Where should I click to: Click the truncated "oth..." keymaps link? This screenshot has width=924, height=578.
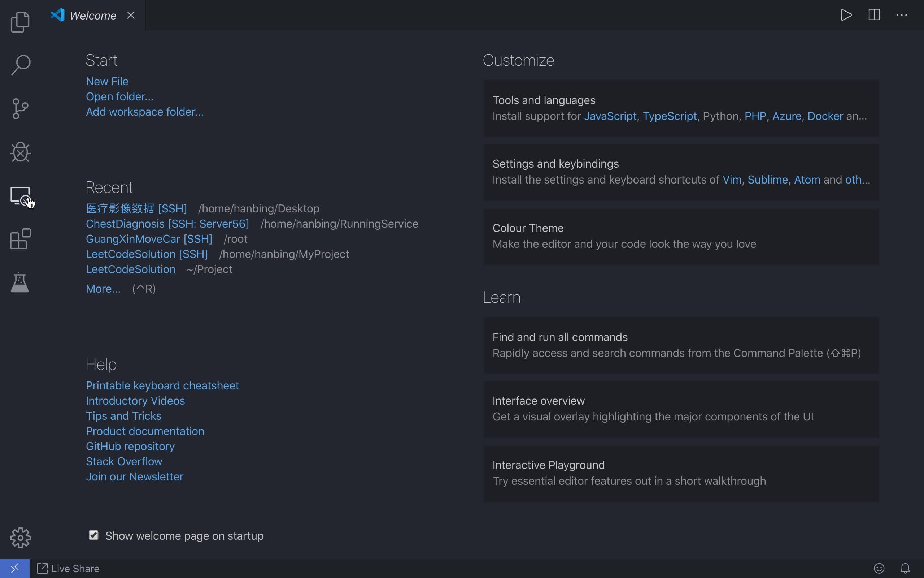coord(858,180)
